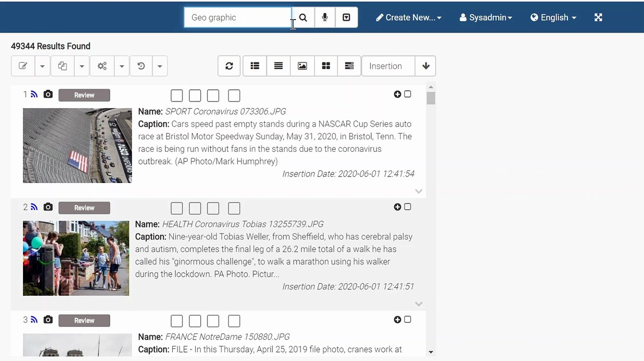This screenshot has width=644, height=361.
Task: Click the camera icon on result 2
Action: [48, 207]
